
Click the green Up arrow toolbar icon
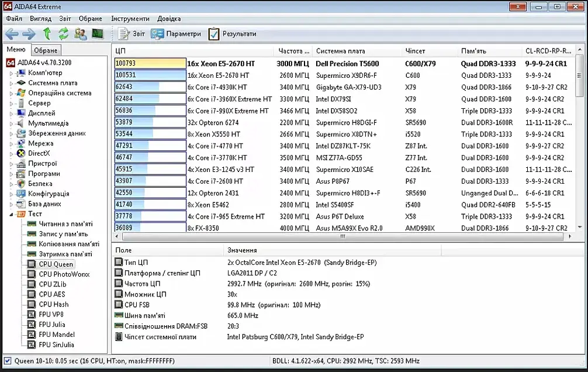pyautogui.click(x=47, y=33)
